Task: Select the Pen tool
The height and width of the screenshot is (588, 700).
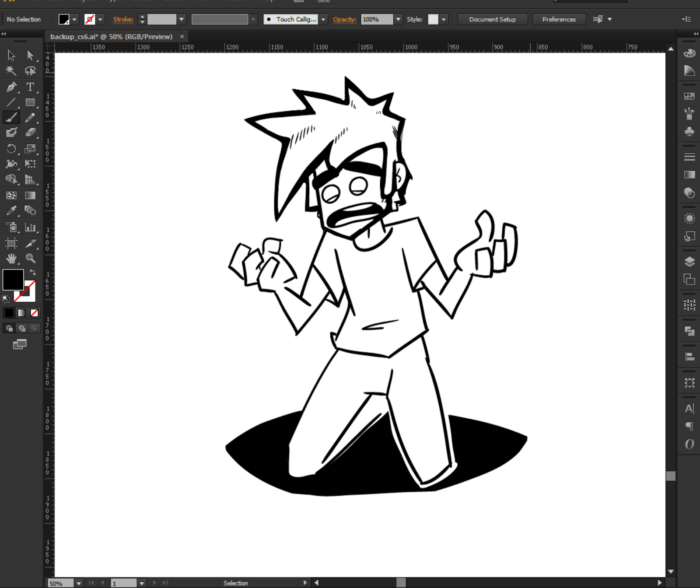Action: [x=11, y=87]
